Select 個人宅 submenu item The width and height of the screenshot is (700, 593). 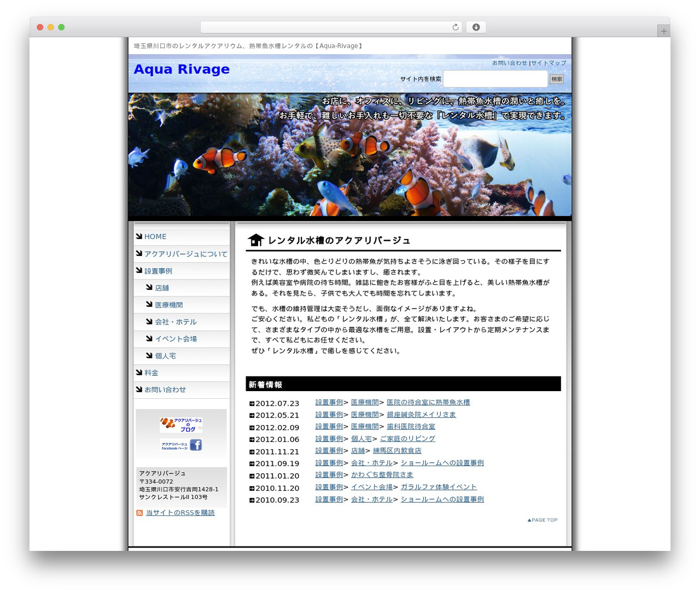pos(165,356)
